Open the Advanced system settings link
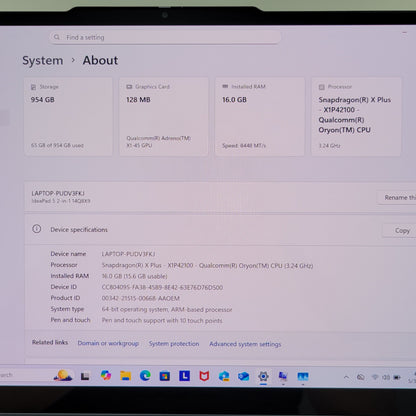Screen dimensions: 416x416 tap(245, 344)
